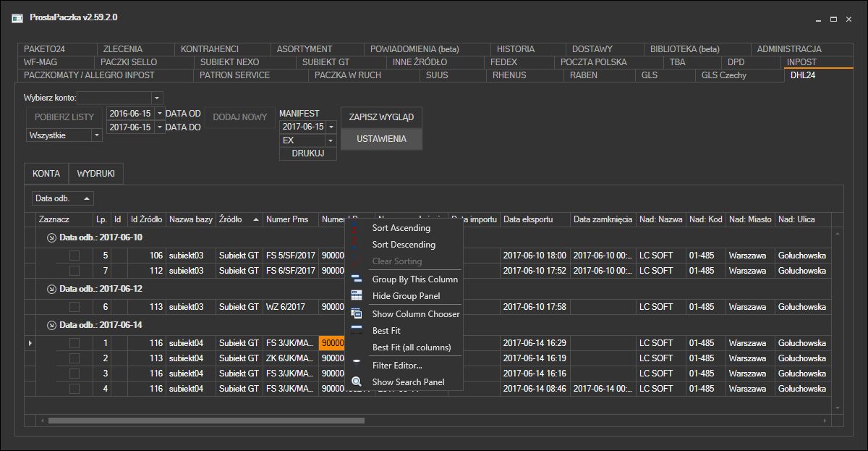Tick the checkbox in row Lp. 7
The height and width of the screenshot is (451, 868).
[x=75, y=270]
